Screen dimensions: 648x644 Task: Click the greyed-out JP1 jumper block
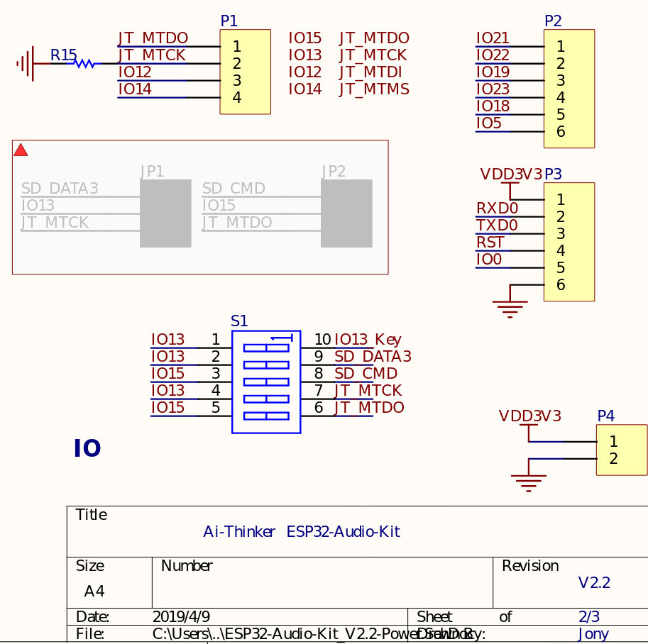[x=165, y=213]
